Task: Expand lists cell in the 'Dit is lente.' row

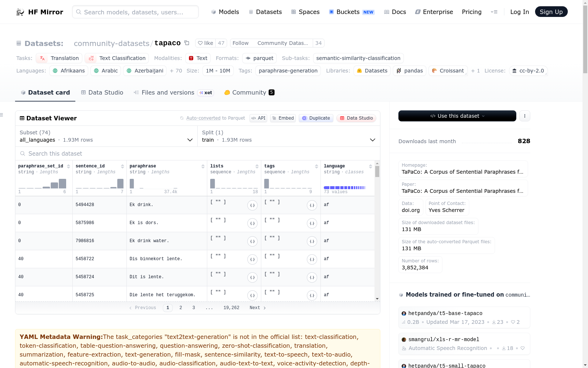Action: point(252,277)
